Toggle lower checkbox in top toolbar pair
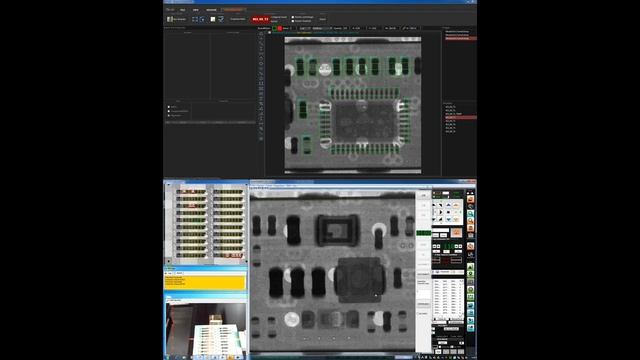This screenshot has height=360, width=640. (293, 21)
